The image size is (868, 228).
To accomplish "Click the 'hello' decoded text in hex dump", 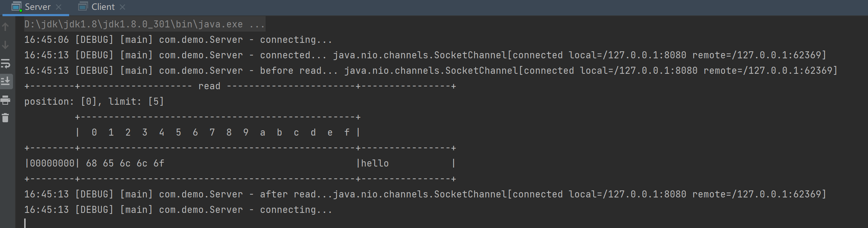I will click(375, 163).
